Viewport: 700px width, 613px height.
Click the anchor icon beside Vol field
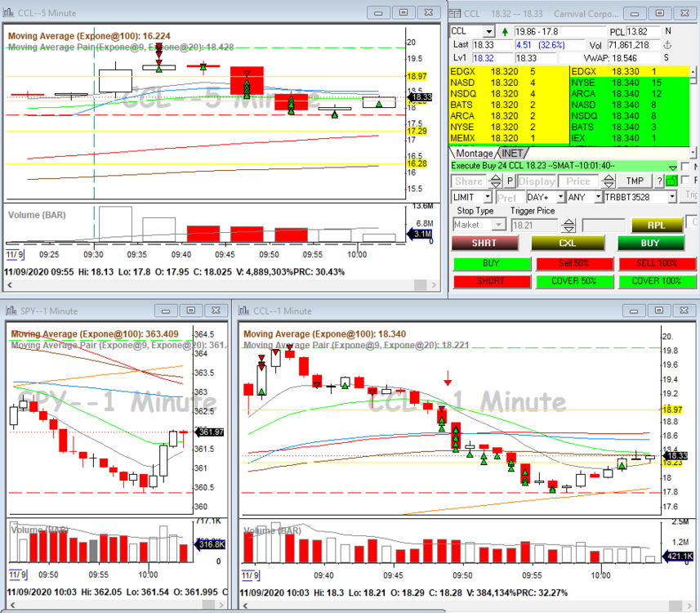[667, 45]
